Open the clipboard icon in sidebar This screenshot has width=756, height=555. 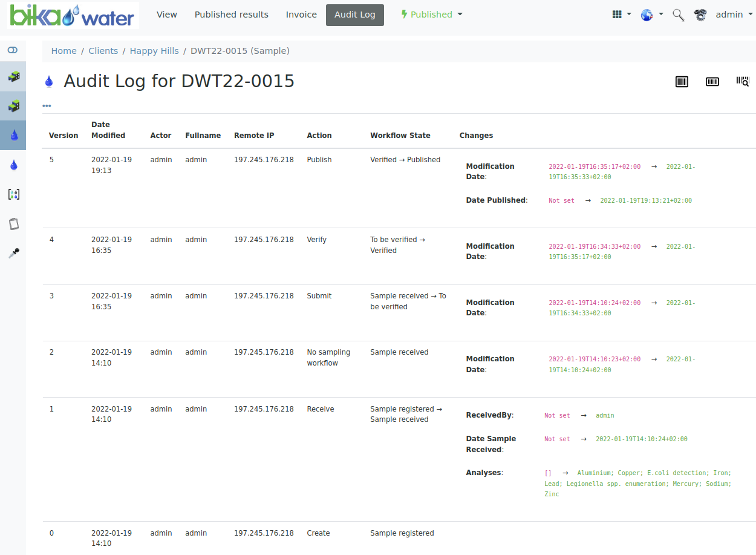pyautogui.click(x=13, y=224)
